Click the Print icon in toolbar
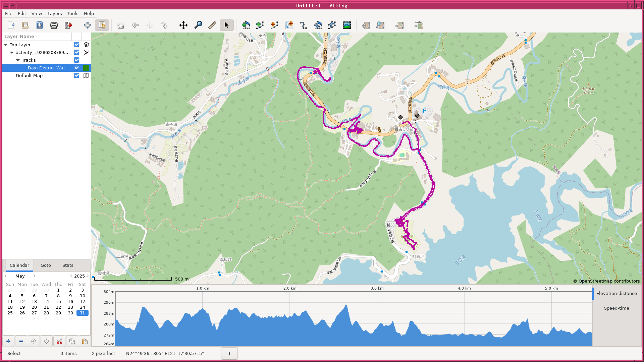Screen dimensions: 644x362 click(54, 25)
